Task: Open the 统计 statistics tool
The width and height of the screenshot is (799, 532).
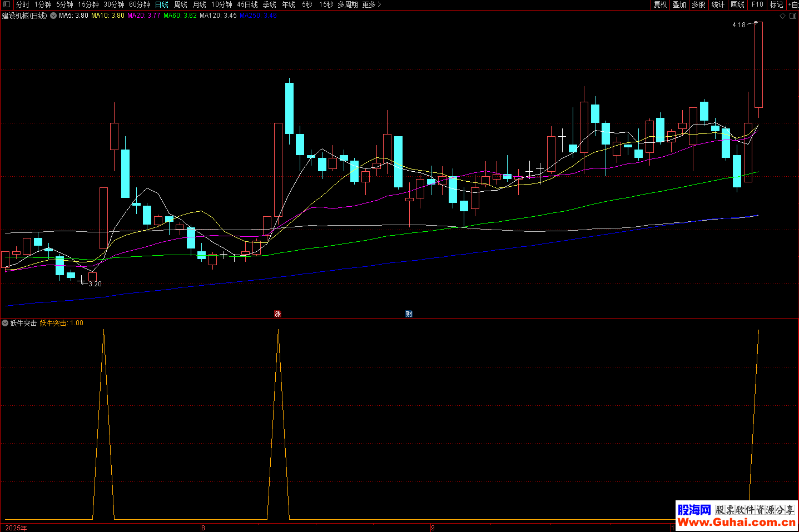Action: [x=718, y=4]
